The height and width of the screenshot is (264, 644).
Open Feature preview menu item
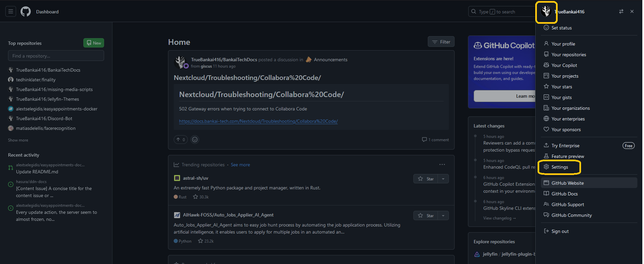589,156
